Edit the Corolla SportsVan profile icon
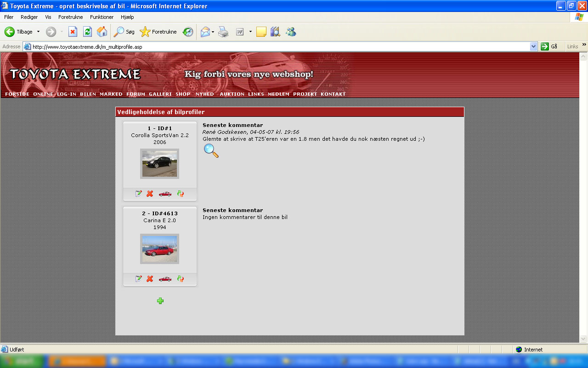588x368 pixels. coord(139,194)
